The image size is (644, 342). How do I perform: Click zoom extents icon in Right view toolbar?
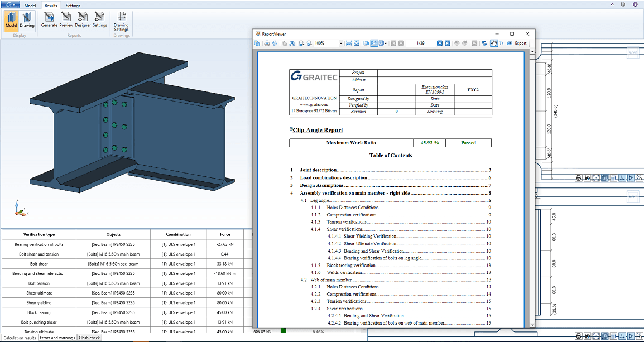point(596,336)
